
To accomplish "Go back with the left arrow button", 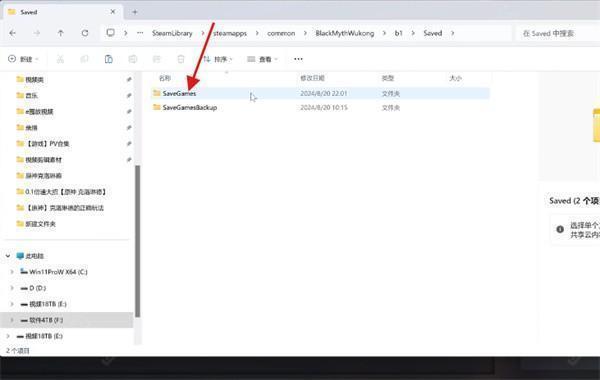I will [x=12, y=33].
